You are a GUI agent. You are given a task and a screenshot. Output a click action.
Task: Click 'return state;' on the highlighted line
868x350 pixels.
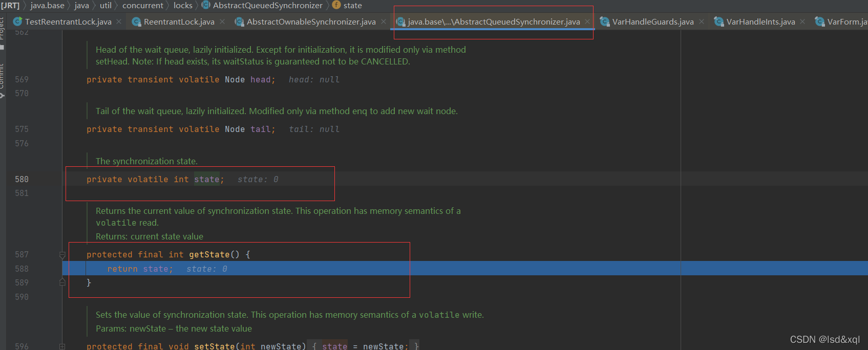coord(140,269)
